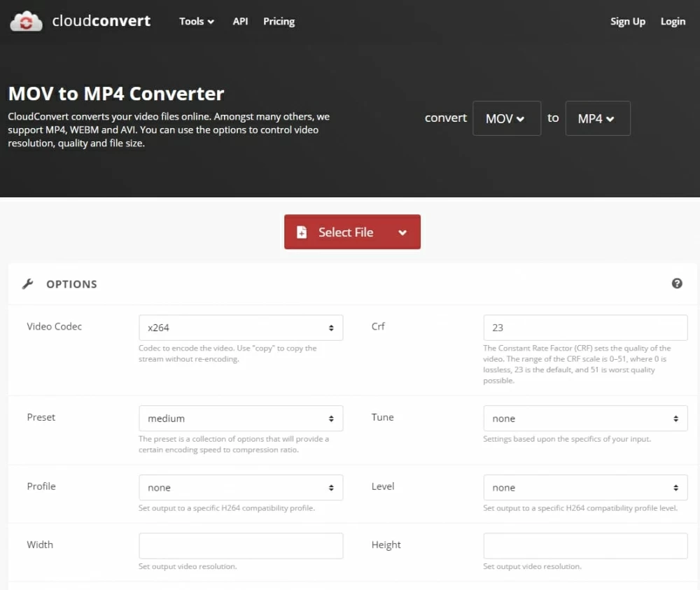The height and width of the screenshot is (590, 700).
Task: Open the MP4 target format dropdown
Action: point(598,118)
